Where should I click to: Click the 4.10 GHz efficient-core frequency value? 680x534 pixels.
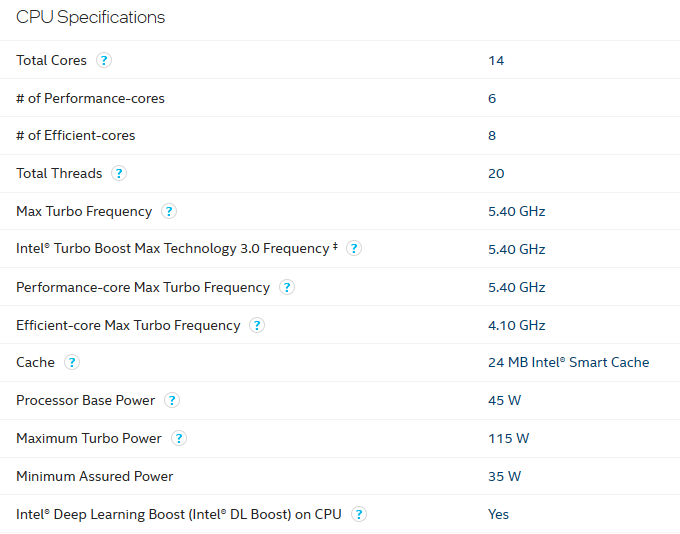coord(517,325)
